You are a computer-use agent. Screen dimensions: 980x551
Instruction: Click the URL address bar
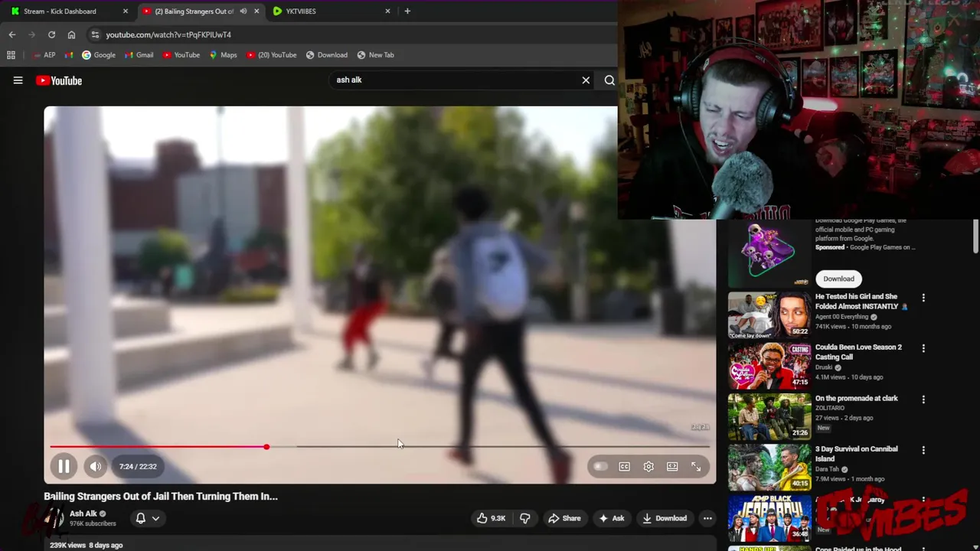click(352, 34)
